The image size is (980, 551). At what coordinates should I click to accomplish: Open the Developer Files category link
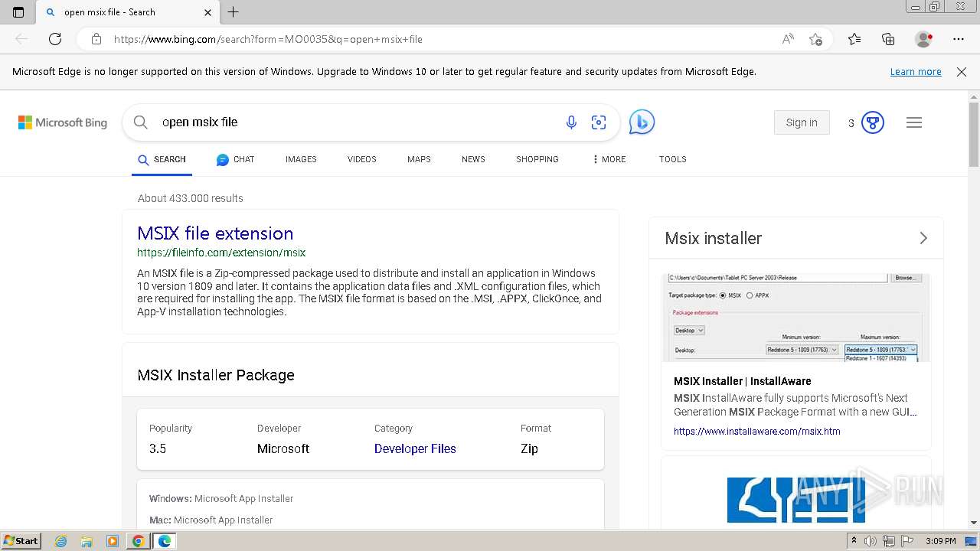415,449
